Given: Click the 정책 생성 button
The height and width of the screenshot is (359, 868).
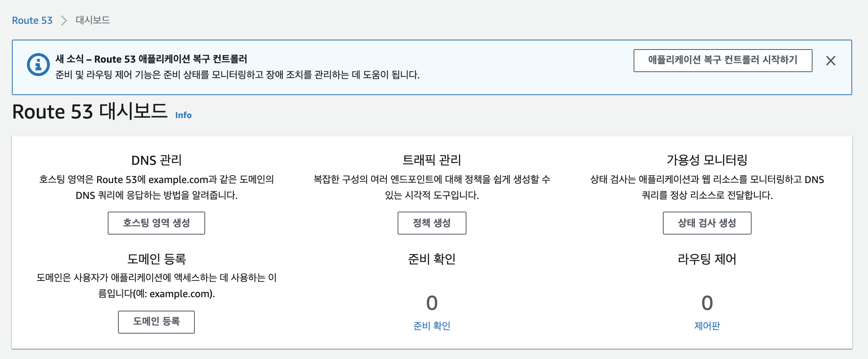Looking at the screenshot, I should click(x=432, y=223).
